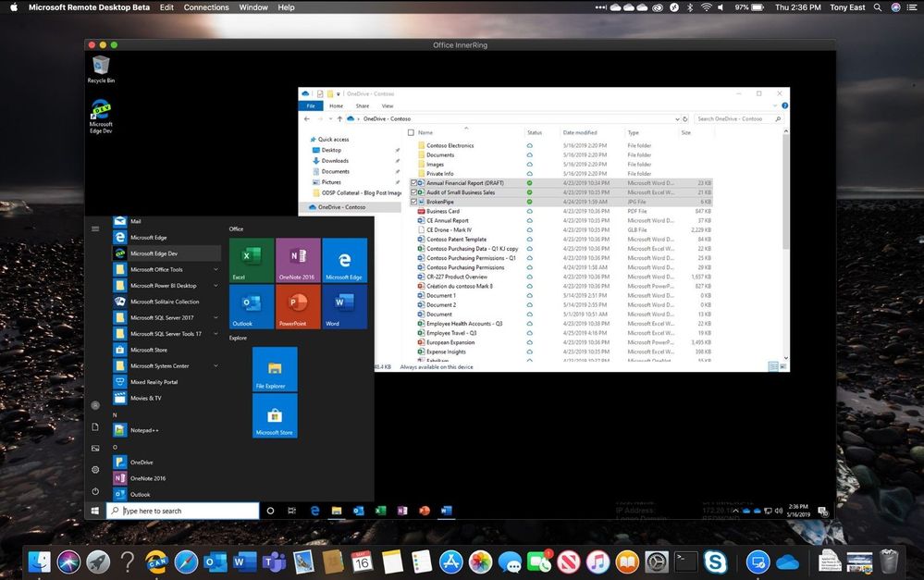Click the Search OneDrive - Contoso field

point(739,119)
